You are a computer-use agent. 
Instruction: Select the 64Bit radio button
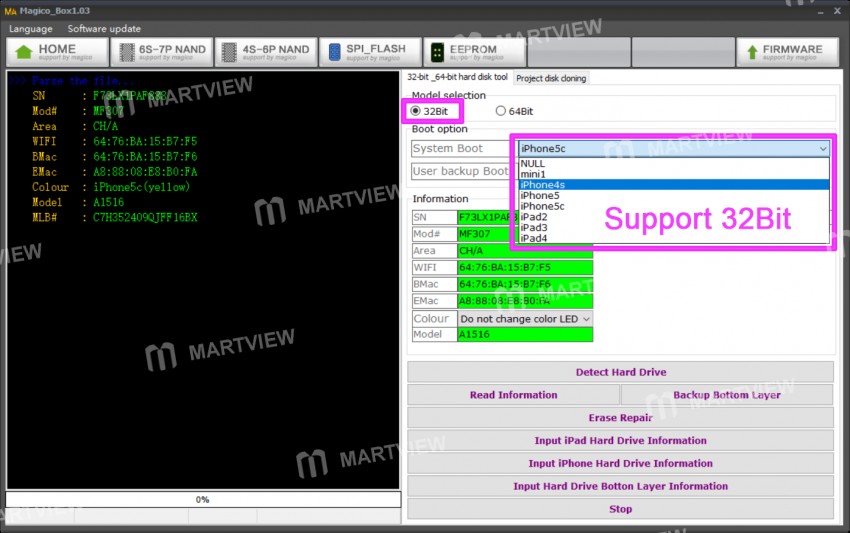(x=500, y=111)
